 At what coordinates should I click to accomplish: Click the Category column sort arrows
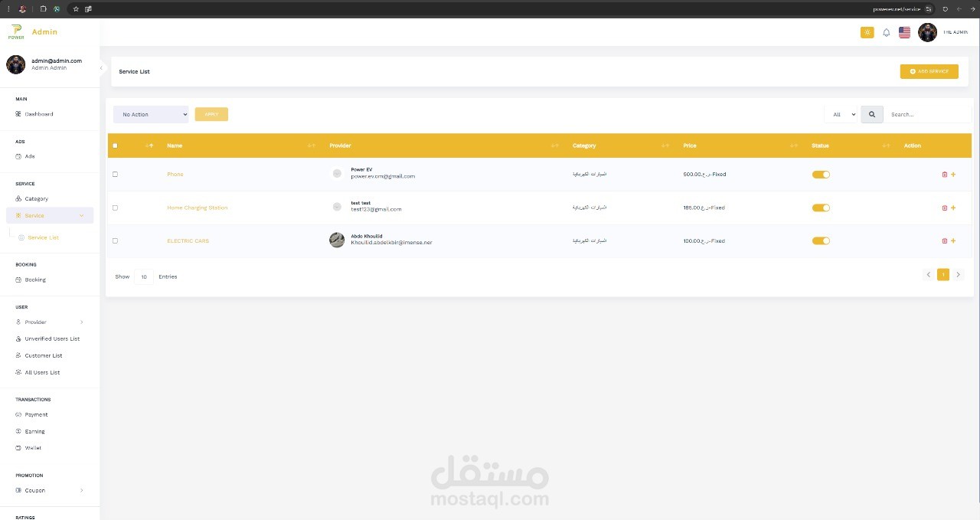(x=665, y=146)
